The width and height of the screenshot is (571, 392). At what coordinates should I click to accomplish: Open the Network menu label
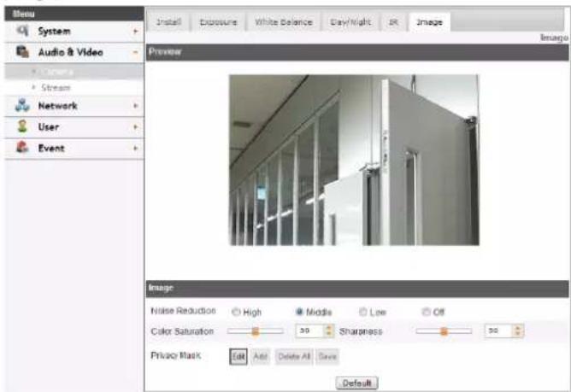[57, 106]
